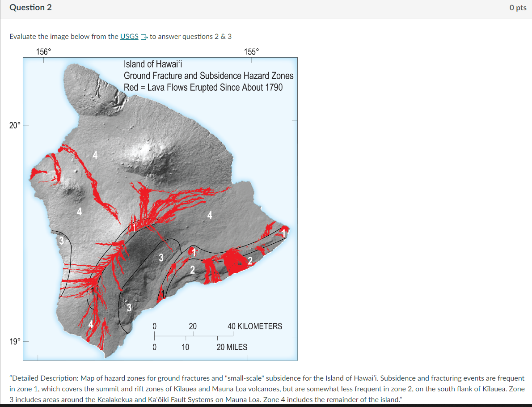Click the 155° longitude label
Image resolution: width=532 pixels, height=407 pixels.
coord(251,51)
